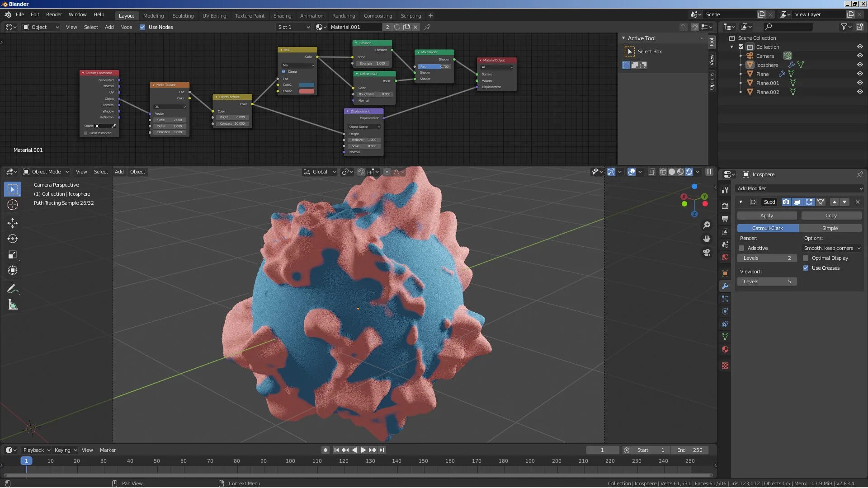The height and width of the screenshot is (488, 868).
Task: Disable the Use Creases checkbox
Action: (x=806, y=268)
